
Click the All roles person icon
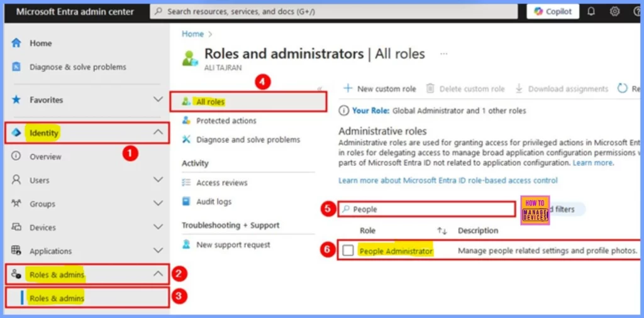tap(186, 102)
